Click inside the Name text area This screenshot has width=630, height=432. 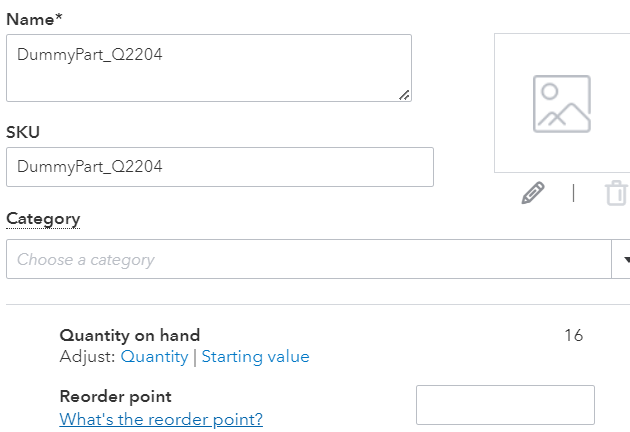click(x=208, y=67)
